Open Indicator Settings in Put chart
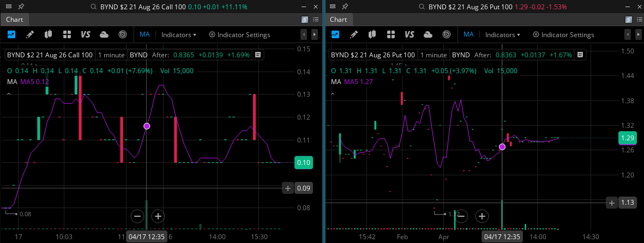 pyautogui.click(x=563, y=35)
